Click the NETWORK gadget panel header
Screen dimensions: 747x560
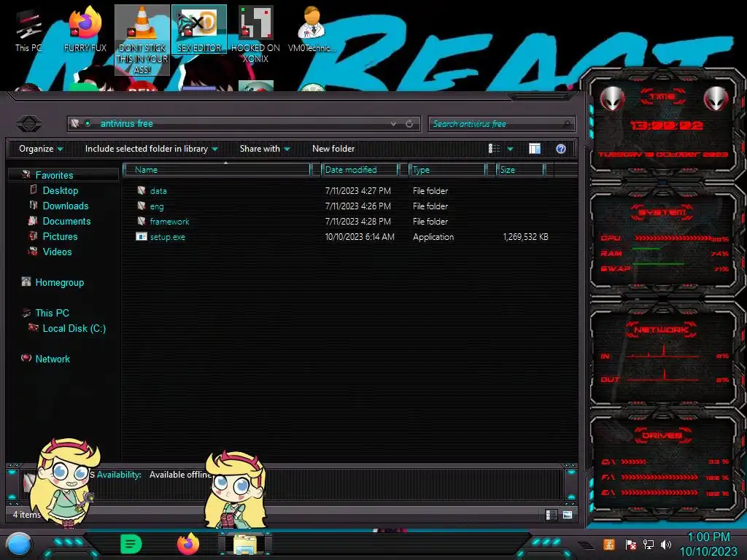tap(661, 330)
